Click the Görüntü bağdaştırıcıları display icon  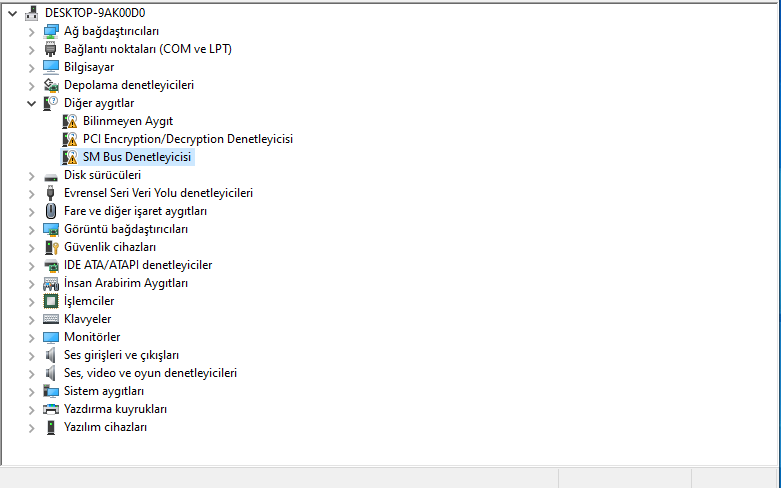(50, 230)
